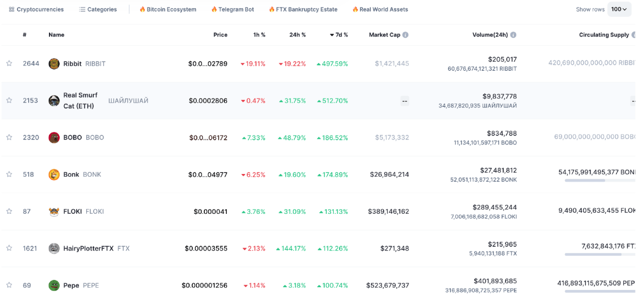
Task: Click the Pepe coin logo icon
Action: pos(54,286)
